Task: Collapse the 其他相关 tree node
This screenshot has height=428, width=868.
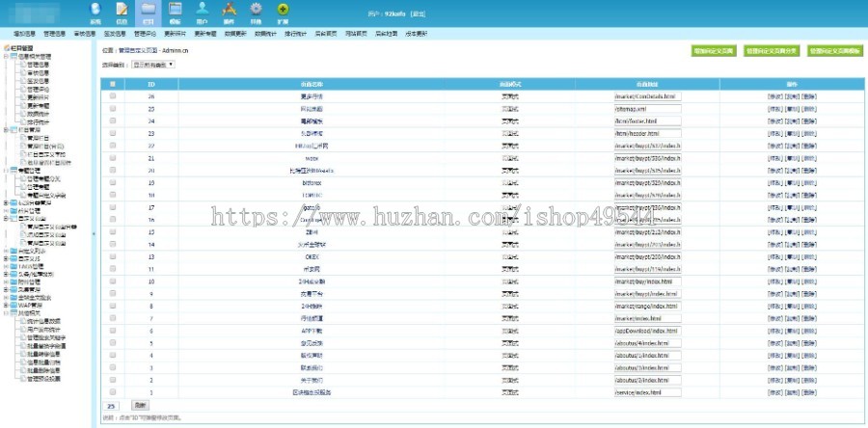Action: [x=6, y=312]
